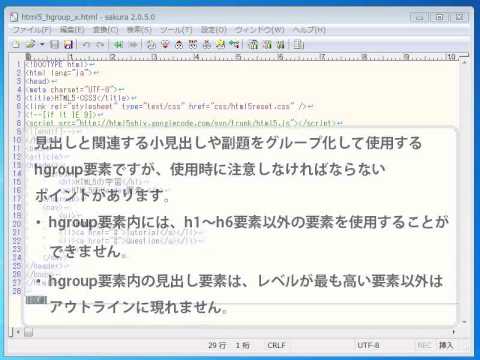This screenshot has height=360, width=480.
Task: Find the next match via toolbar icon
Action: (165, 44)
